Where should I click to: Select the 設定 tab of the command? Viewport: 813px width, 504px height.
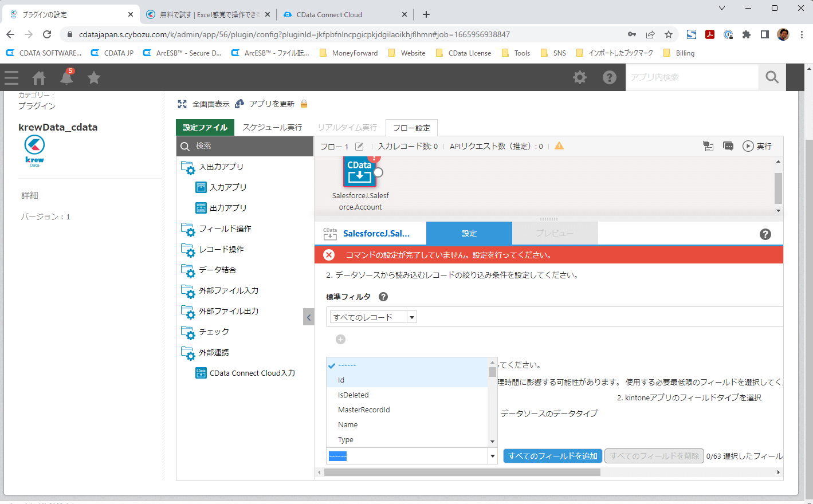pos(469,233)
